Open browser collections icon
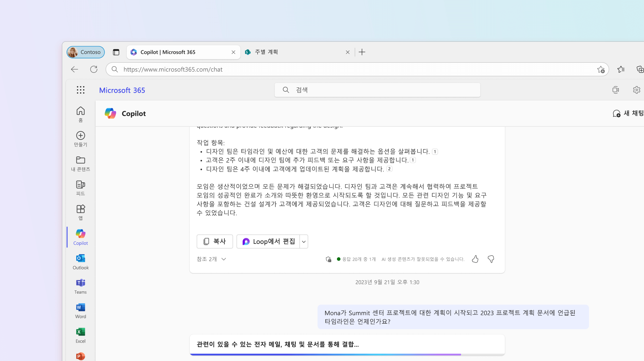This screenshot has height=361, width=644. (x=640, y=69)
